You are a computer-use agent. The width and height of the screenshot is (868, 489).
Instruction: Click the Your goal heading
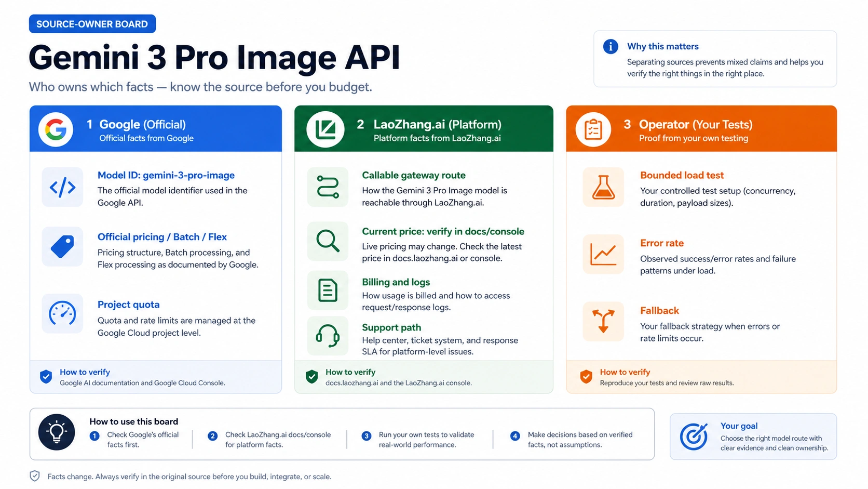pos(739,426)
